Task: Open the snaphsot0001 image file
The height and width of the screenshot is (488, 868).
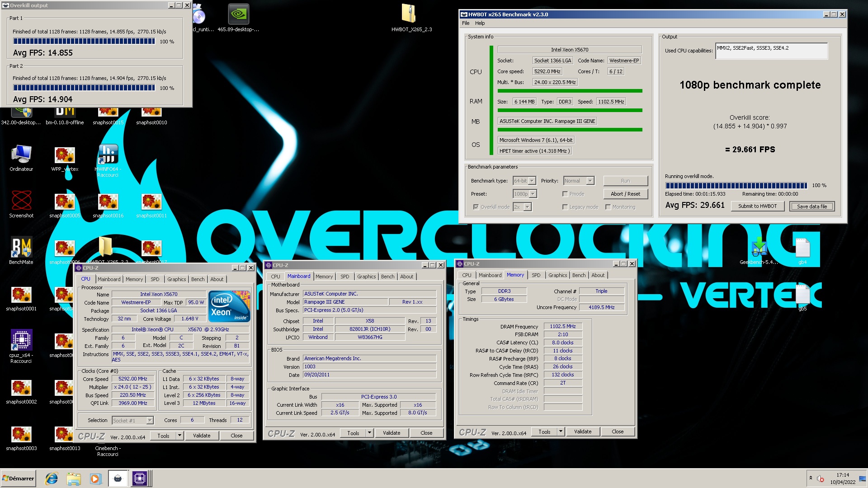Action: pos(21,298)
